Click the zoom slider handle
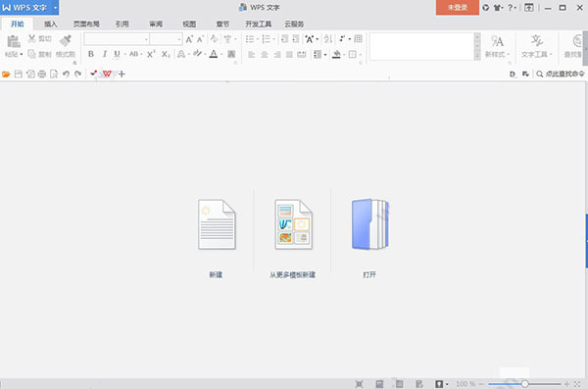This screenshot has height=389, width=588. pyautogui.click(x=524, y=384)
